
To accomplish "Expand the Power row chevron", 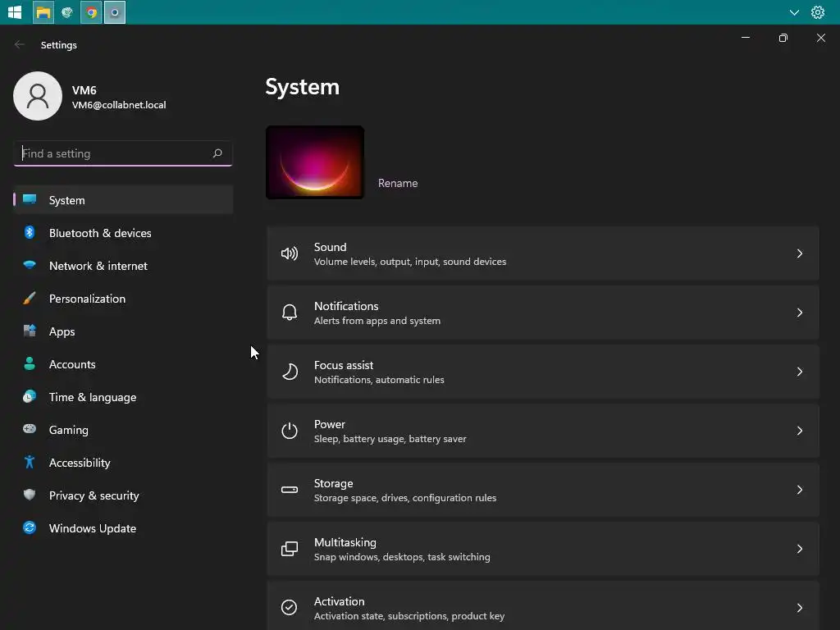I will [x=799, y=431].
